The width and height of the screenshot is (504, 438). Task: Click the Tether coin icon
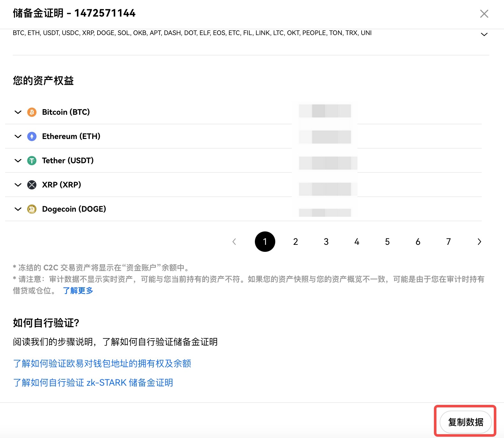coord(32,161)
